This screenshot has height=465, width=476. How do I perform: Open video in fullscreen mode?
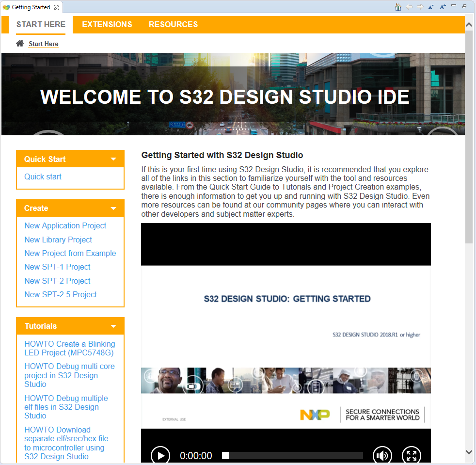pyautogui.click(x=412, y=455)
